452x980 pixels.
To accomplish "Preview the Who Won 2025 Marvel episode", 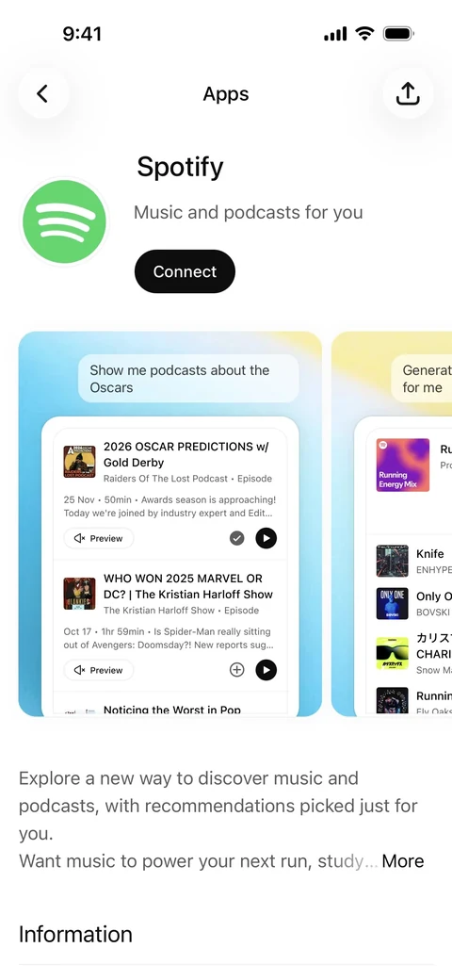I will (99, 670).
